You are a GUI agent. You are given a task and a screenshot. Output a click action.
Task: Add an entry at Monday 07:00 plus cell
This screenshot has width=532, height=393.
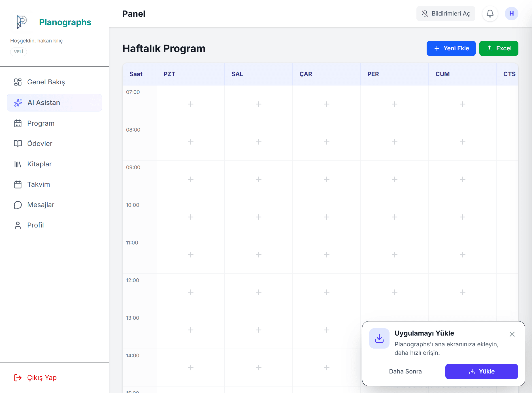(x=191, y=104)
